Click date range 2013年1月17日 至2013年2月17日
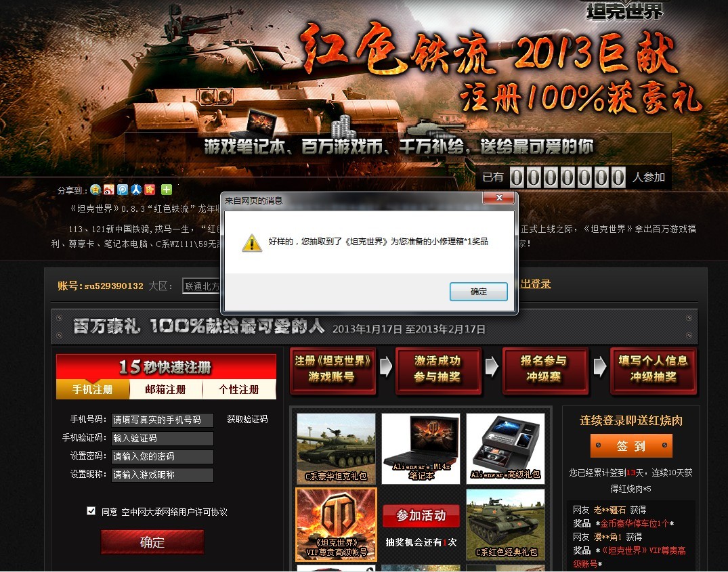 tap(409, 329)
